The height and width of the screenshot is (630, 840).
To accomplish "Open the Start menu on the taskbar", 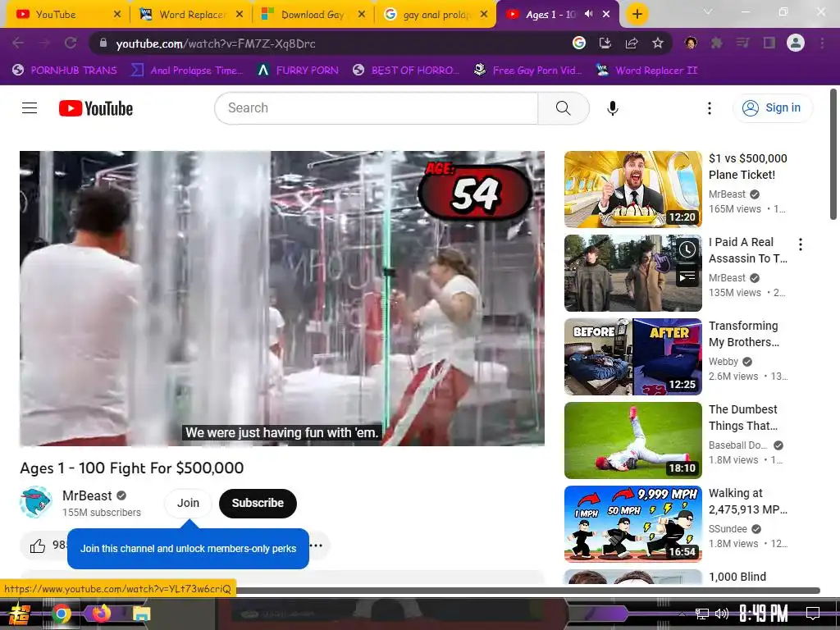I will point(18,614).
